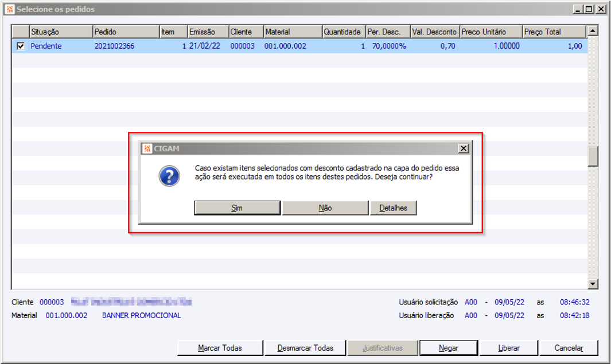The height and width of the screenshot is (364, 611).
Task: Click the Cancelar button
Action: pos(569,348)
